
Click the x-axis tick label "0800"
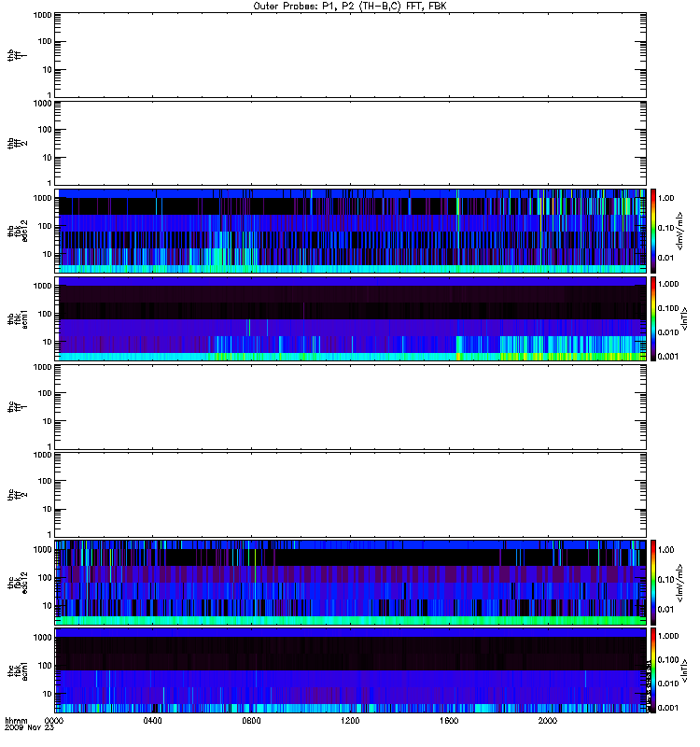click(x=251, y=721)
